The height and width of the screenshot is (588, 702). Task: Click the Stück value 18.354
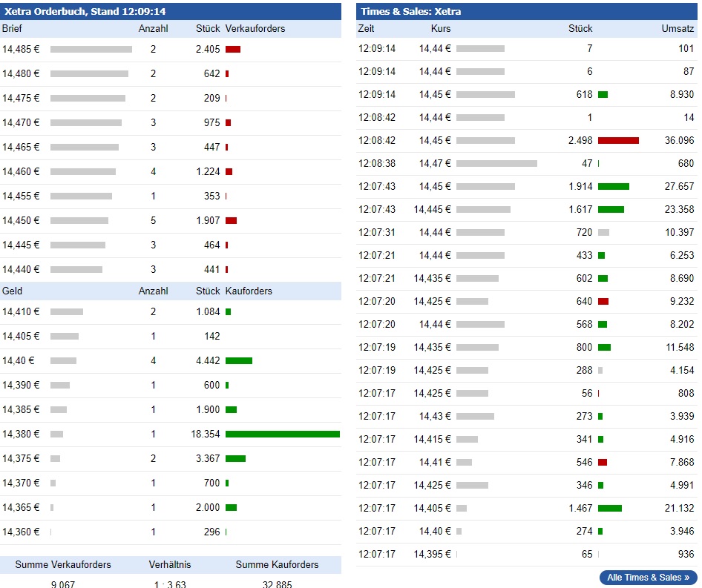[206, 434]
